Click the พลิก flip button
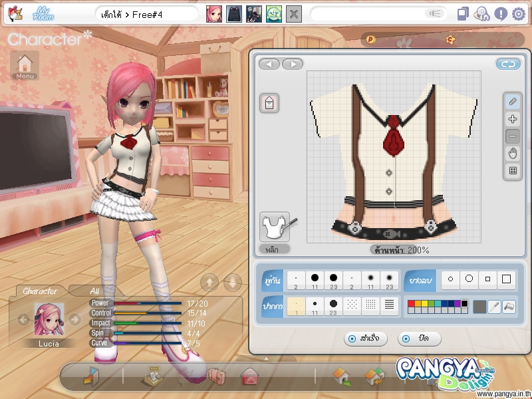This screenshot has height=399, width=532. pyautogui.click(x=275, y=249)
